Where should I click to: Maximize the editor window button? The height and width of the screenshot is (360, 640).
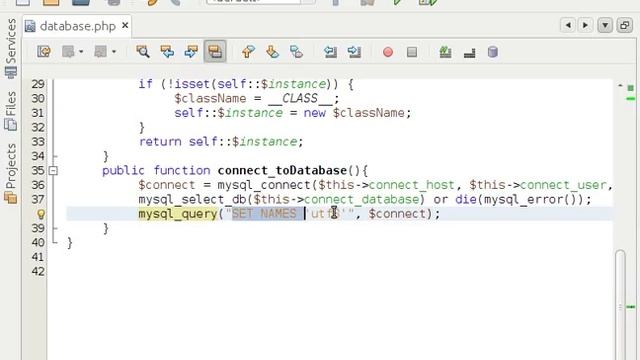point(624,25)
